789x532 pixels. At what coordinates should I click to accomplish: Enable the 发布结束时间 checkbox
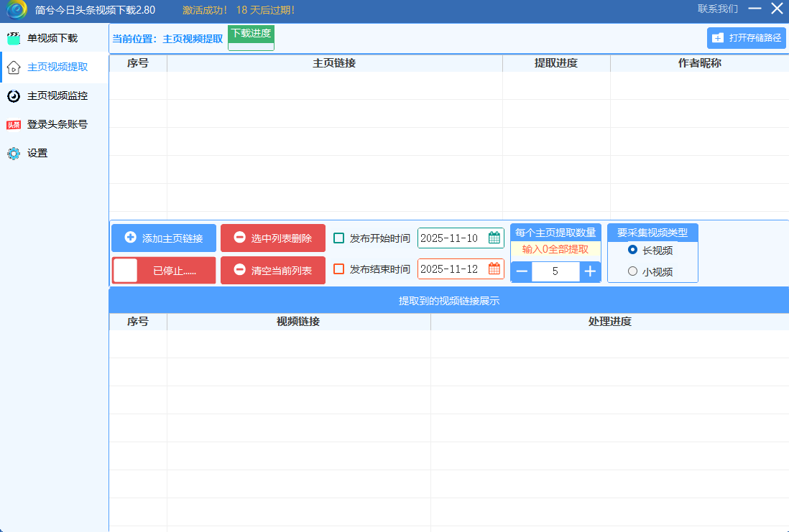tap(339, 269)
